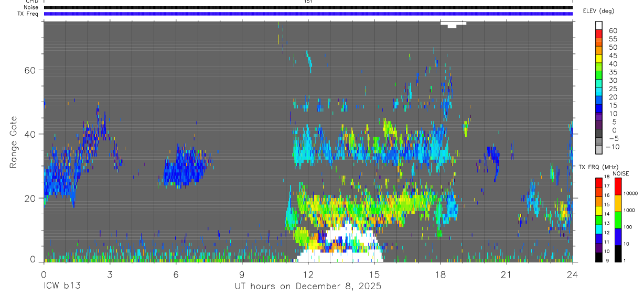The height and width of the screenshot is (297, 644).
Task: Click the ELEV colorbar value 15
Action: [613, 105]
